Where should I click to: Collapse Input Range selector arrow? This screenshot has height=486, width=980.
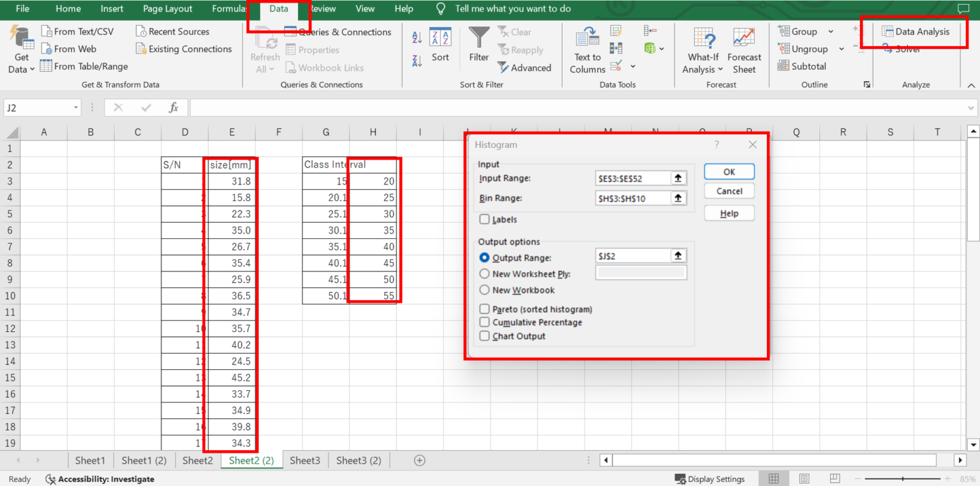click(678, 179)
